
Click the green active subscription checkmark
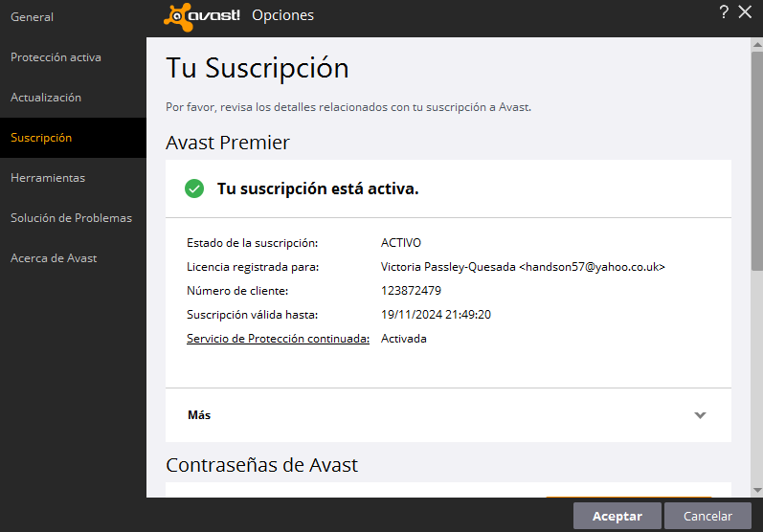[x=194, y=188]
